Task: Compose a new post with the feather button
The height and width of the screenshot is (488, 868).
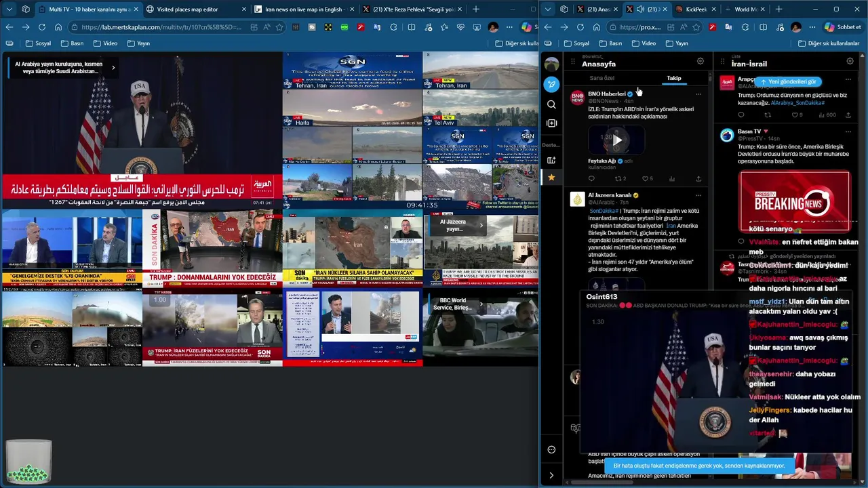Action: (551, 85)
